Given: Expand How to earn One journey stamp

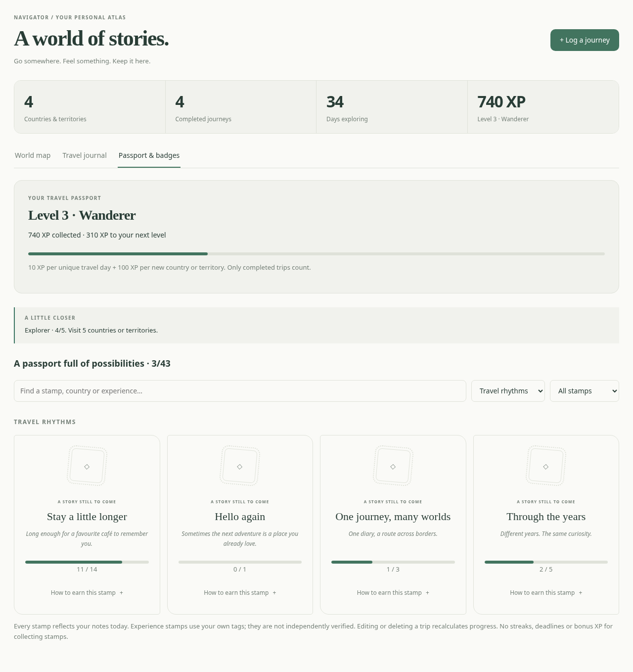Looking at the screenshot, I should (393, 592).
